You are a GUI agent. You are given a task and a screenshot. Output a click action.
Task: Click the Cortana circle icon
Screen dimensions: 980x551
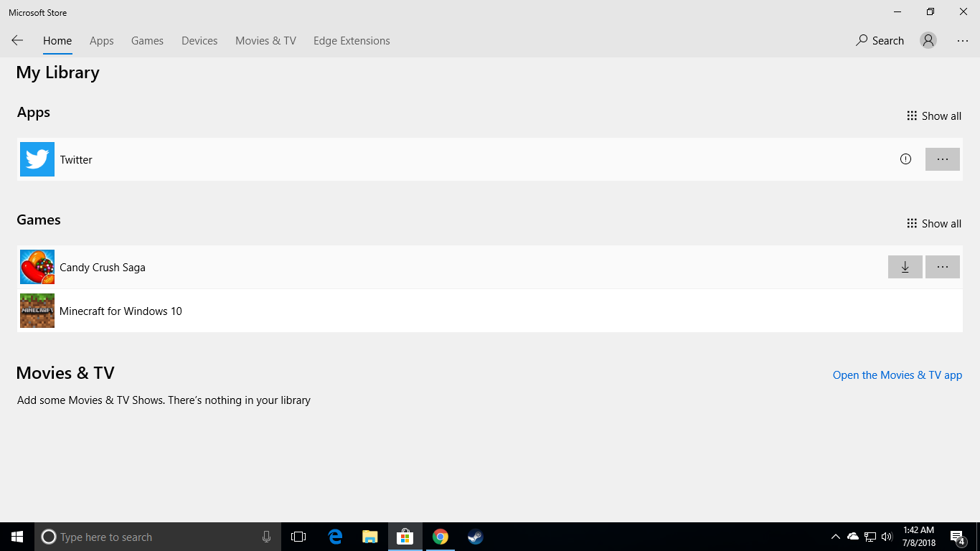49,537
